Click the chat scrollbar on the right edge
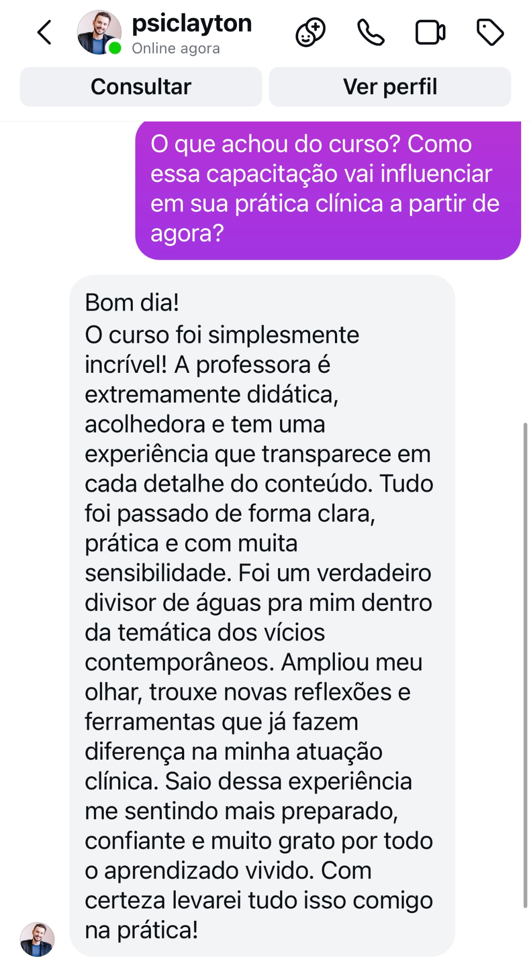This screenshot has height=980, width=531. click(x=525, y=664)
